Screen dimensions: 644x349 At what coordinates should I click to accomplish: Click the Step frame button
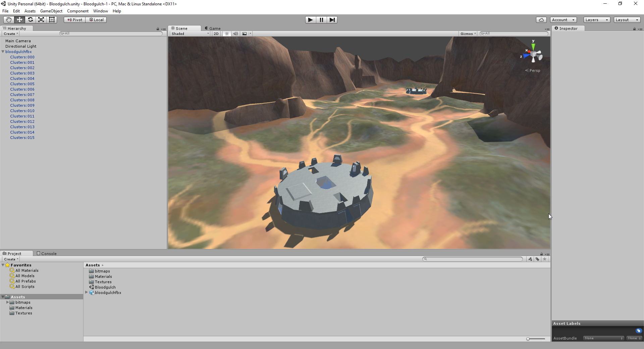332,20
